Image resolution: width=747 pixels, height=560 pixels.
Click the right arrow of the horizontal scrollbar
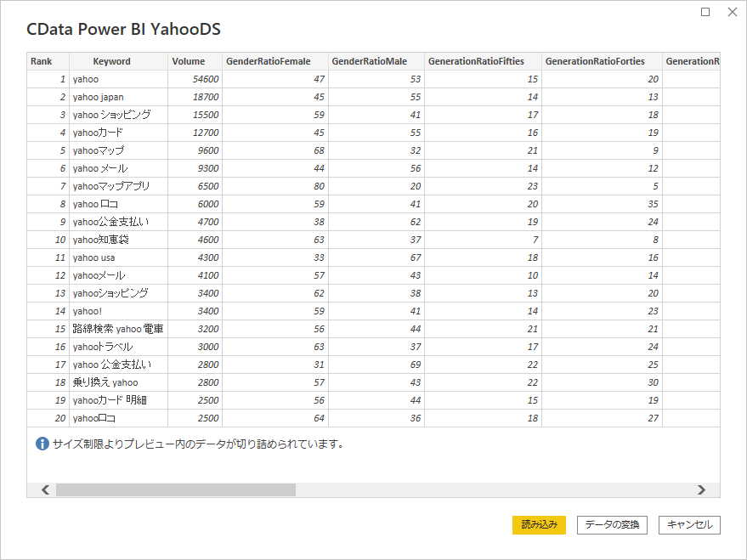701,489
